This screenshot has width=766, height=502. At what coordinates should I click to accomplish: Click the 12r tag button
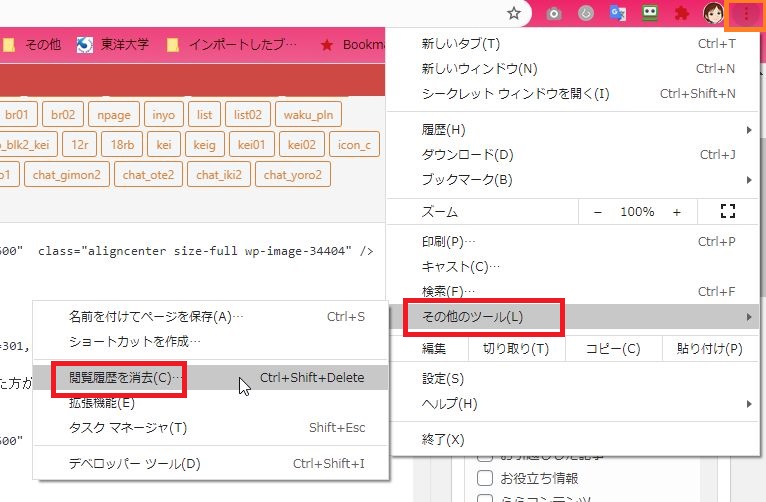[x=80, y=145]
